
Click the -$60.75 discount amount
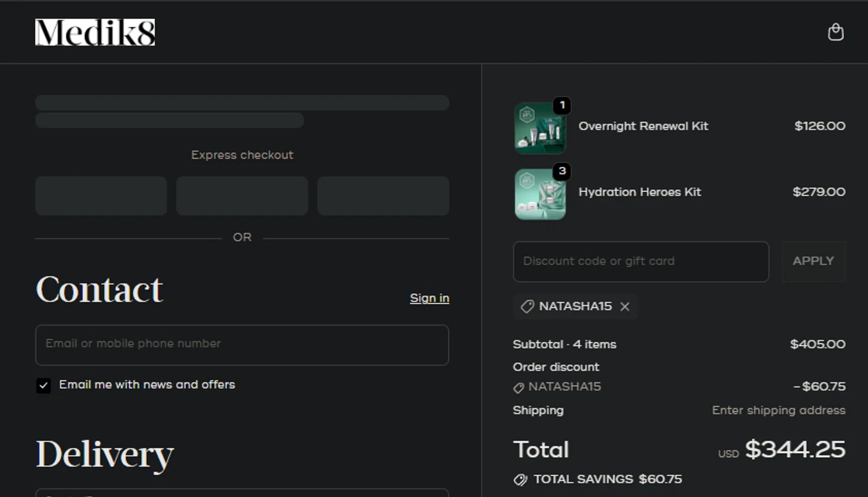pyautogui.click(x=819, y=386)
